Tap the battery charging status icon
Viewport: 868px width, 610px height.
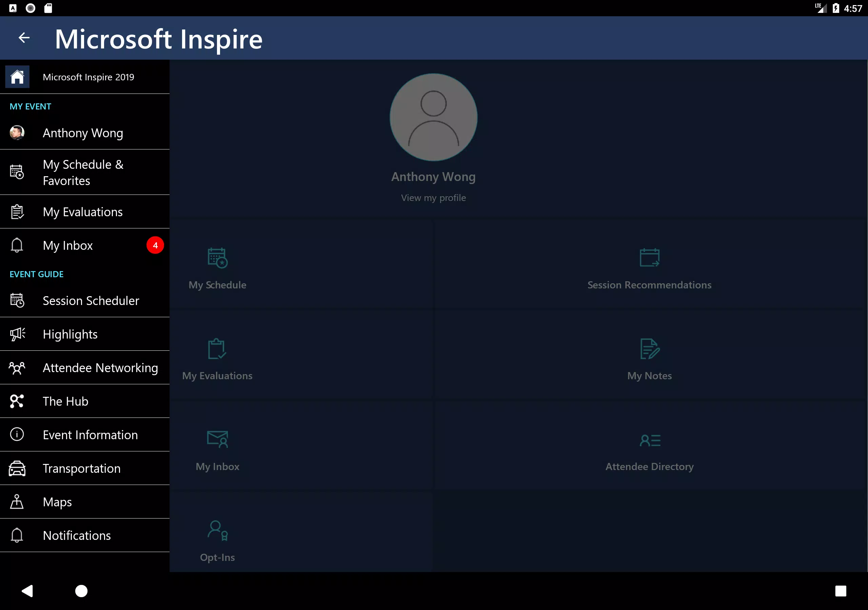(x=836, y=8)
